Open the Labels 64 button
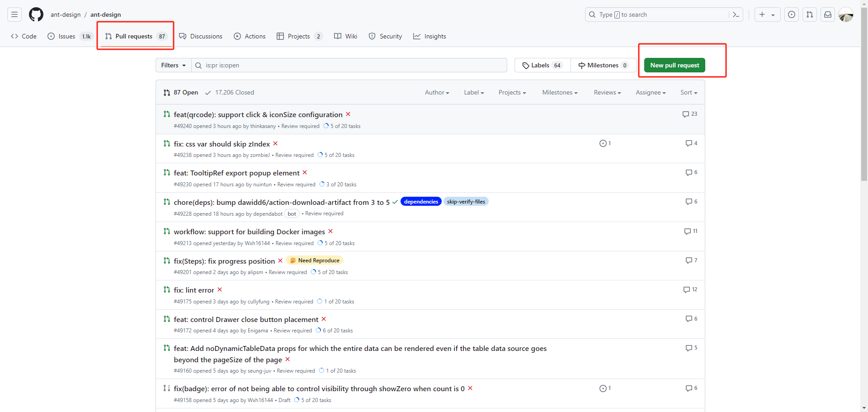Viewport: 868px width, 412px height. [542, 65]
